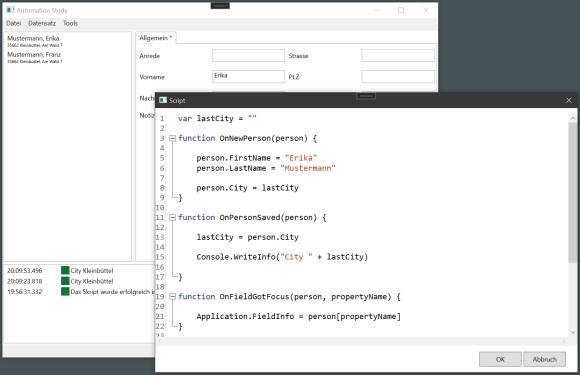Switch to the Allgemein tab
Image resolution: width=580 pixels, height=375 pixels.
coord(155,38)
